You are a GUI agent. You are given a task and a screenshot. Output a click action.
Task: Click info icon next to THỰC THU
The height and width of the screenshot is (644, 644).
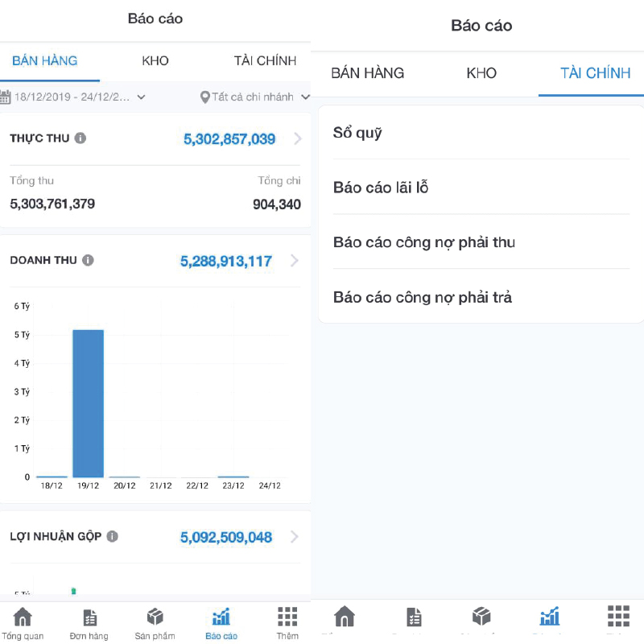click(x=80, y=138)
